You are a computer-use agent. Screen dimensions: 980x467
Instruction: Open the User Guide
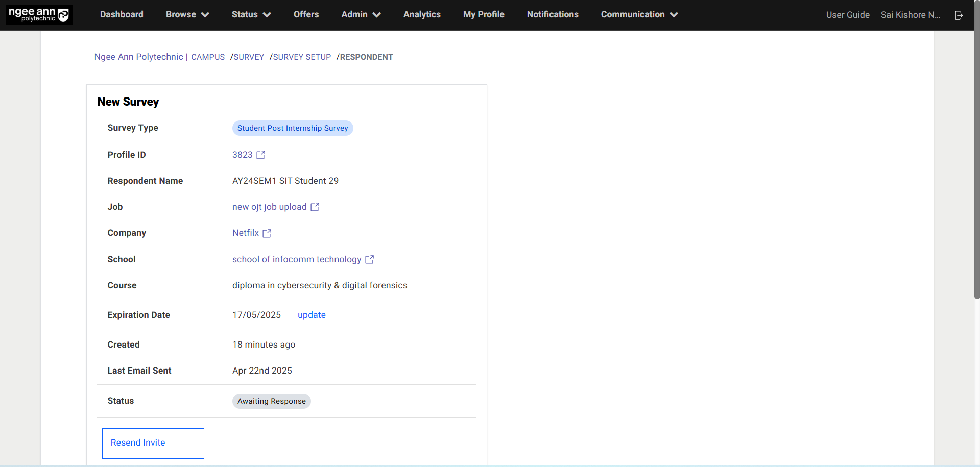click(847, 15)
